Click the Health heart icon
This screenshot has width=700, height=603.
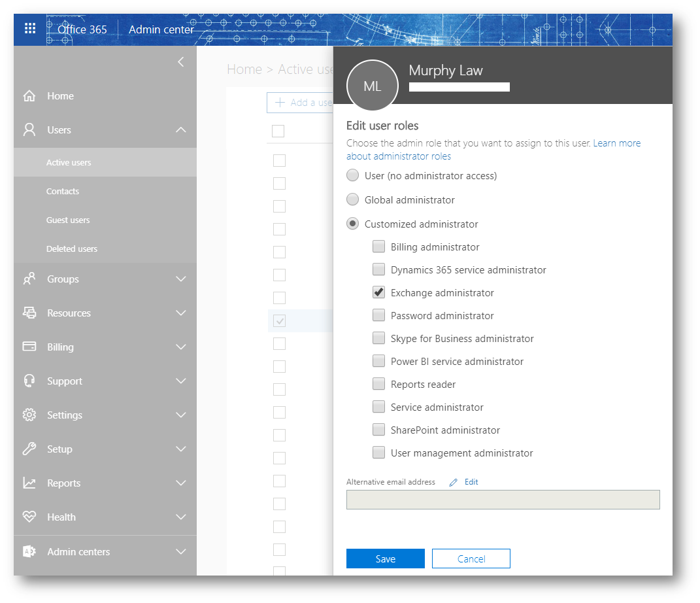pos(29,517)
